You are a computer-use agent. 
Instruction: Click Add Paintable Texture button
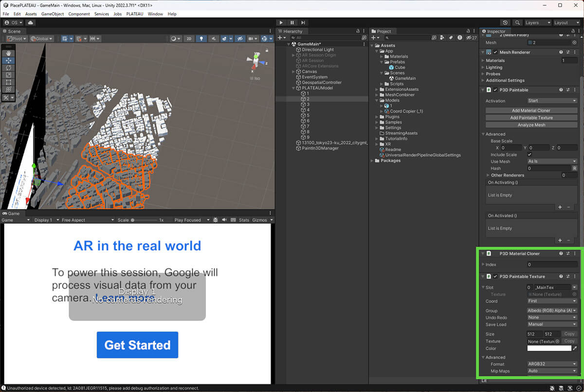pyautogui.click(x=531, y=118)
